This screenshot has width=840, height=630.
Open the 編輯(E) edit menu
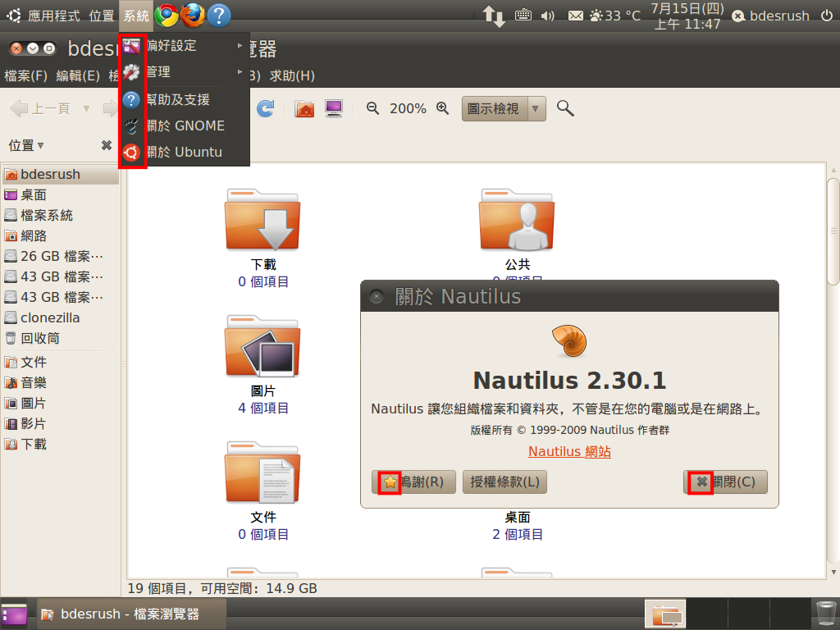coord(78,75)
